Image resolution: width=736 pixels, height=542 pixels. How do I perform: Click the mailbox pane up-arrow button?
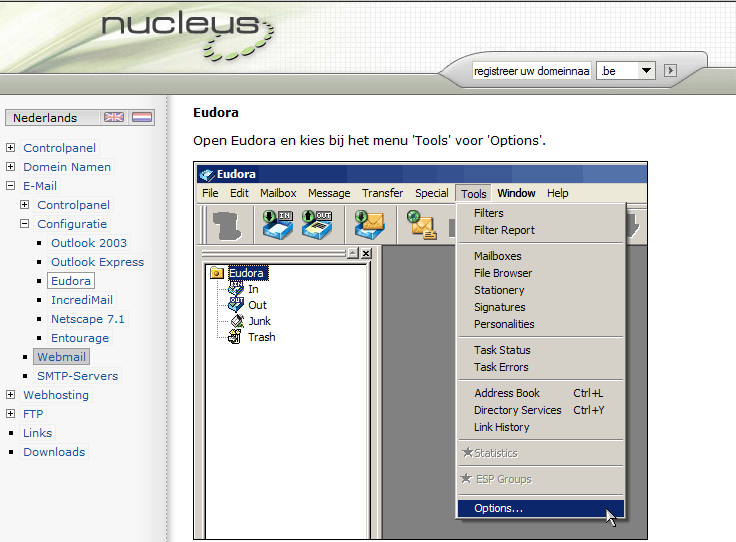pyautogui.click(x=353, y=253)
